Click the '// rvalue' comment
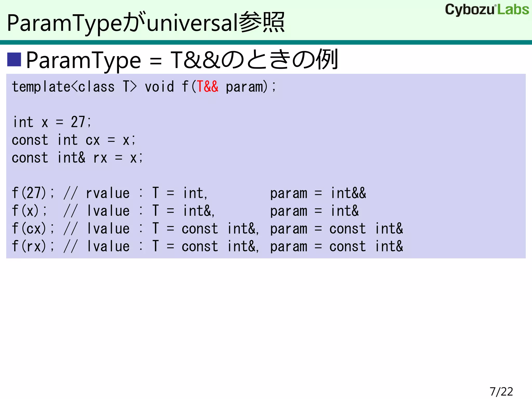Screen dimensions: 532x399 pos(97,193)
